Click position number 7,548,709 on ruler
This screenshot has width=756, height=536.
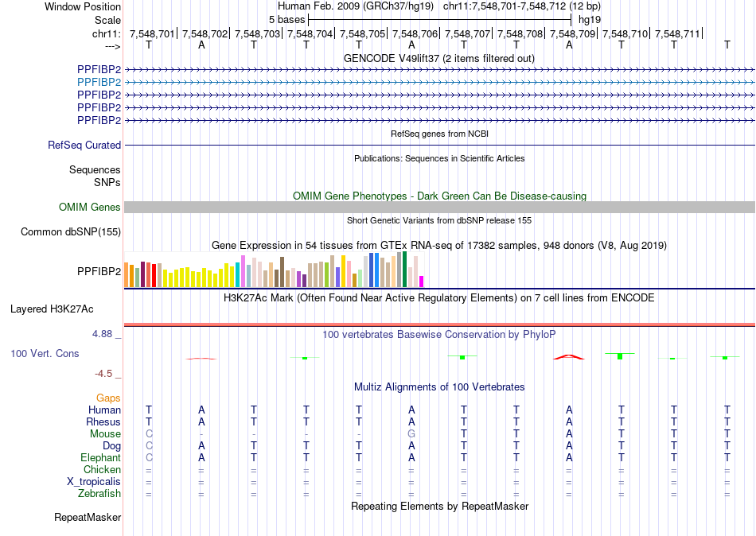pos(572,33)
